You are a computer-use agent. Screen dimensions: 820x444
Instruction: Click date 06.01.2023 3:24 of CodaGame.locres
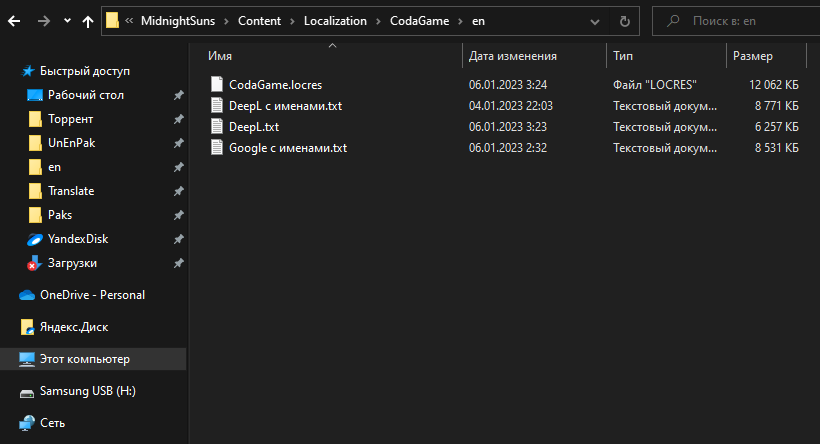[508, 85]
